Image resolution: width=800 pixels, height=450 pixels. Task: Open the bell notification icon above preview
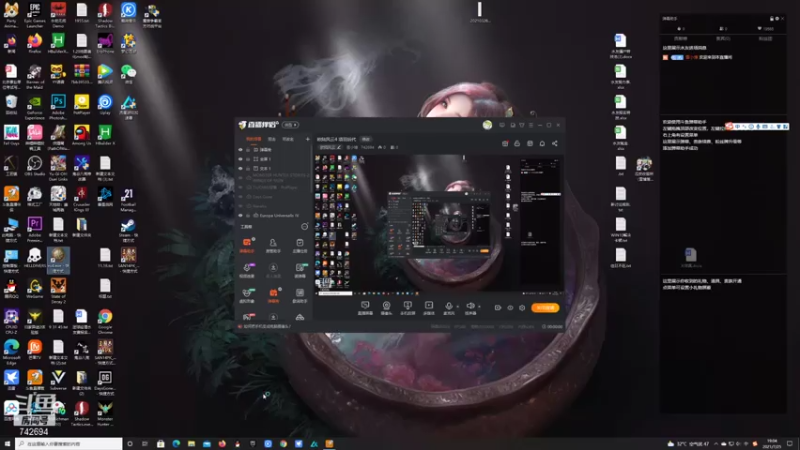coord(542,143)
